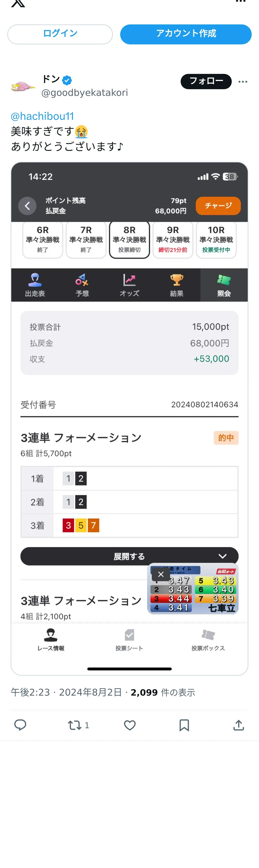Click the repost arrows icon
This screenshot has height=868, width=259.
click(74, 725)
